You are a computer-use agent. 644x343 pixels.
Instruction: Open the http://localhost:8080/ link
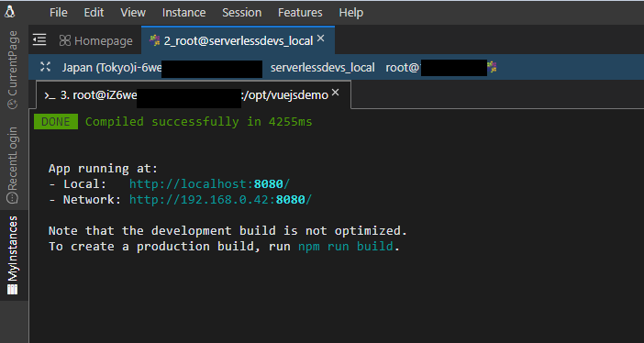tap(210, 184)
